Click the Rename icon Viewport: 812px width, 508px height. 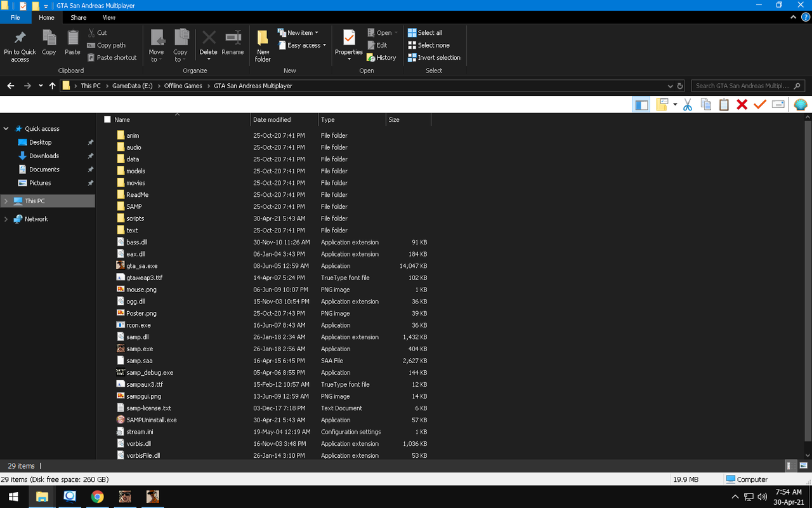point(233,37)
